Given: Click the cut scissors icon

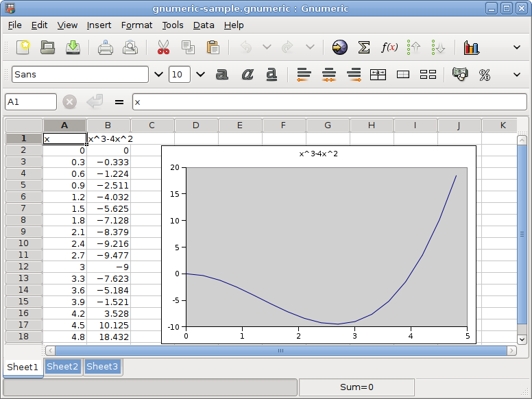Looking at the screenshot, I should pyautogui.click(x=163, y=47).
